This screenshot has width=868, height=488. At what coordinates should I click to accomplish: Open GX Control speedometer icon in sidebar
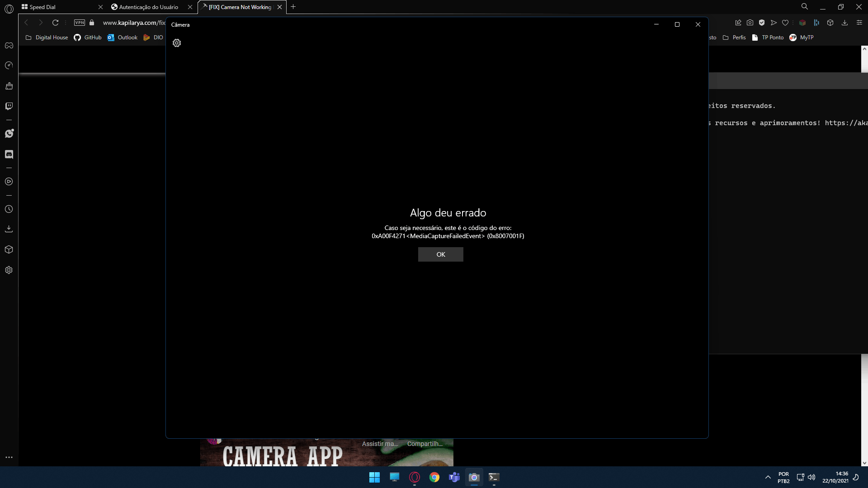tap(9, 66)
